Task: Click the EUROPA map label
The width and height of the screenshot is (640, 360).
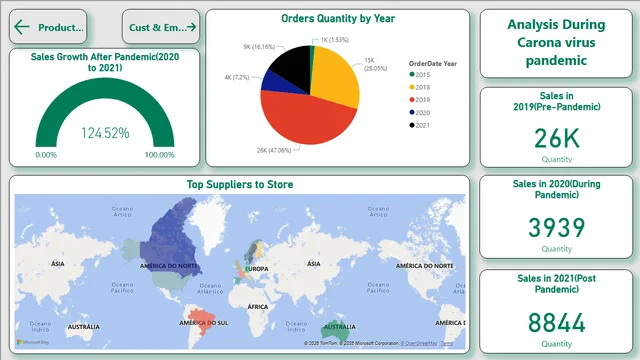Action: coord(257,269)
